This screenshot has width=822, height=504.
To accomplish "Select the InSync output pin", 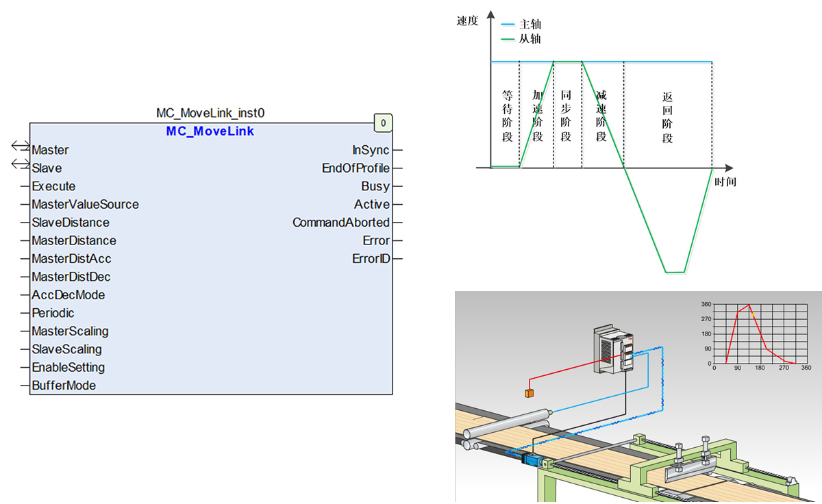I will tap(371, 150).
